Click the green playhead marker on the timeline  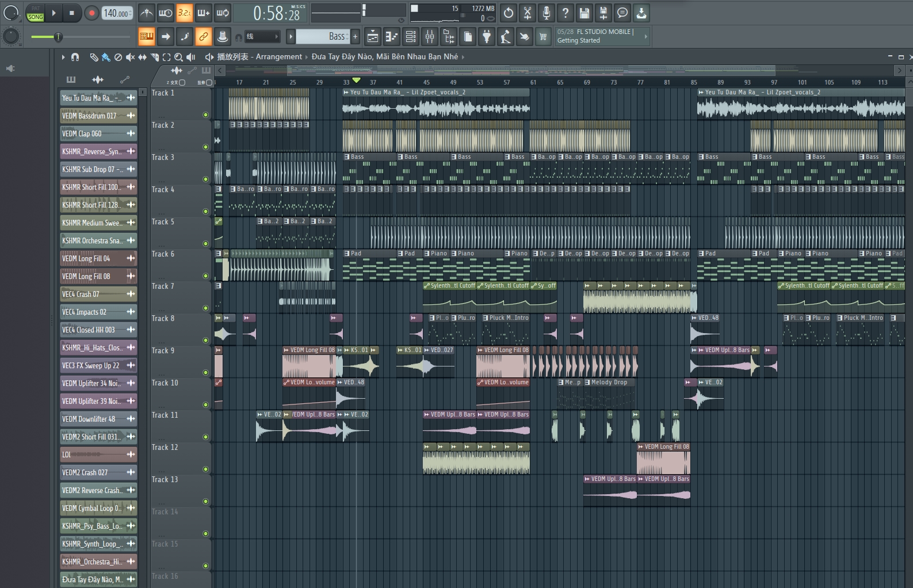[x=356, y=80]
